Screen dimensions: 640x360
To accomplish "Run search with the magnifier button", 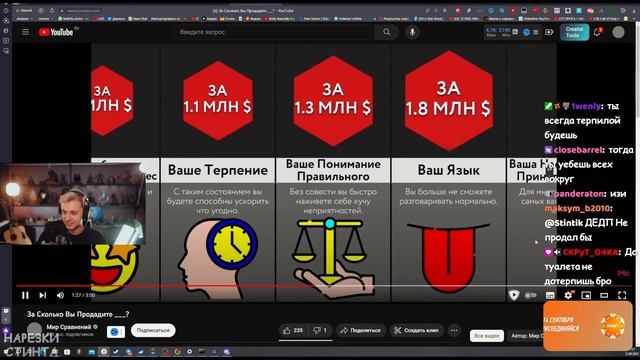I will pos(387,32).
